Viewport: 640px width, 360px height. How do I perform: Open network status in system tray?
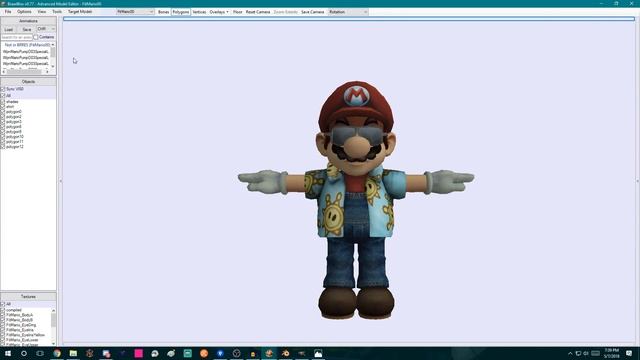[578, 353]
